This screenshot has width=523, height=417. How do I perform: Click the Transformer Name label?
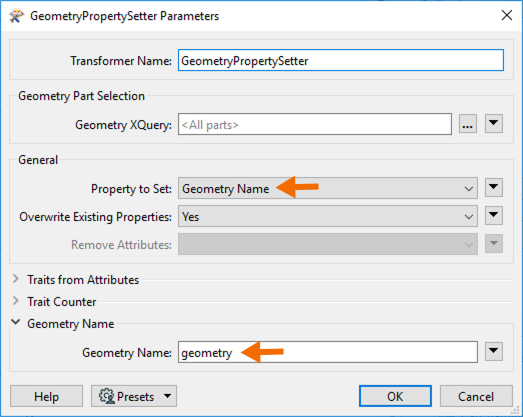[121, 61]
